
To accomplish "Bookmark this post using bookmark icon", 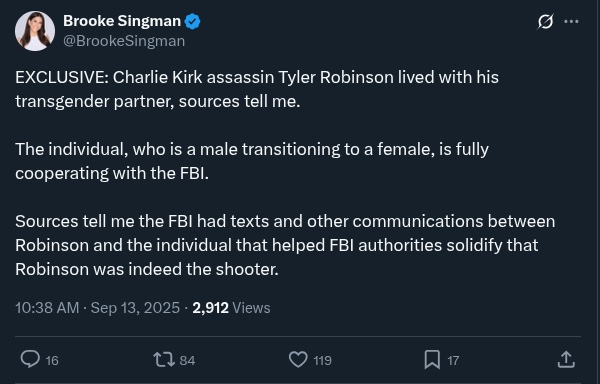I will 432,360.
